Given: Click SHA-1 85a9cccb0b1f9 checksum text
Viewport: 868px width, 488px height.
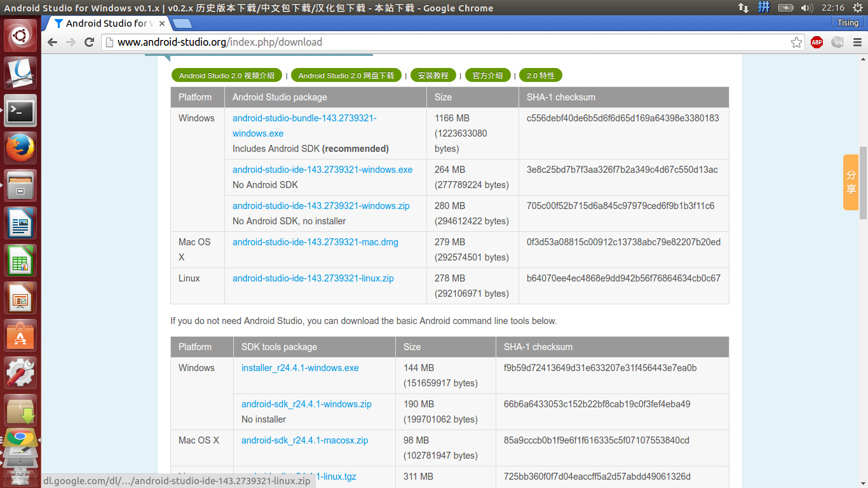Looking at the screenshot, I should pos(596,440).
